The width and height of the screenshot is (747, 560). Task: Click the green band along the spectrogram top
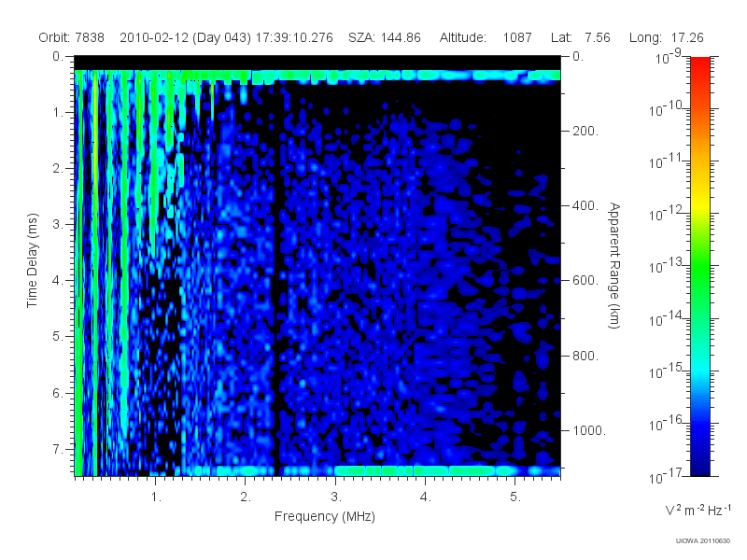(x=317, y=76)
